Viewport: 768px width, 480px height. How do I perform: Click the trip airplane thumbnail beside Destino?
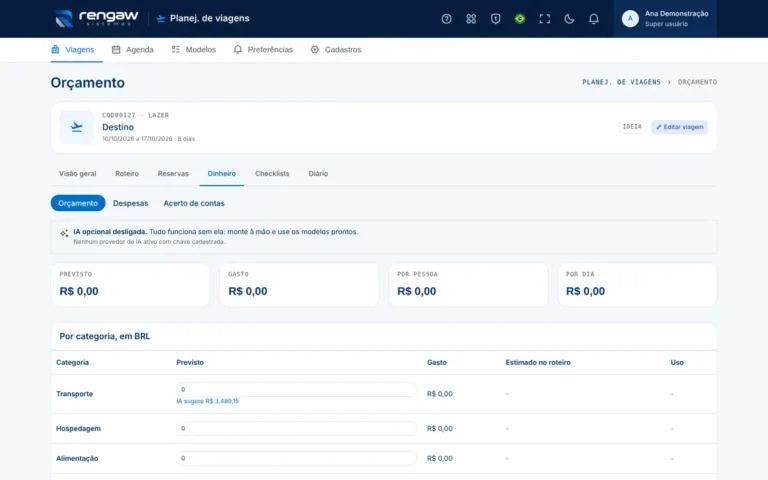pos(76,127)
